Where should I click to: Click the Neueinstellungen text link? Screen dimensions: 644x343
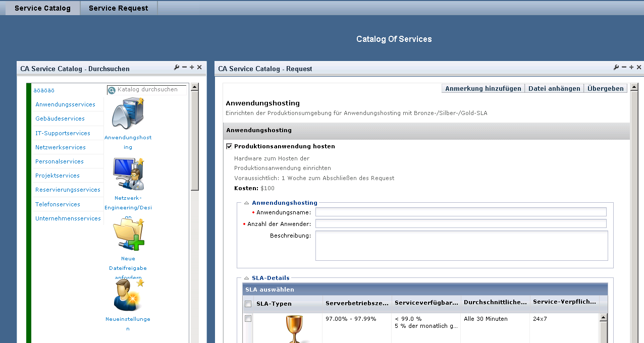point(128,324)
